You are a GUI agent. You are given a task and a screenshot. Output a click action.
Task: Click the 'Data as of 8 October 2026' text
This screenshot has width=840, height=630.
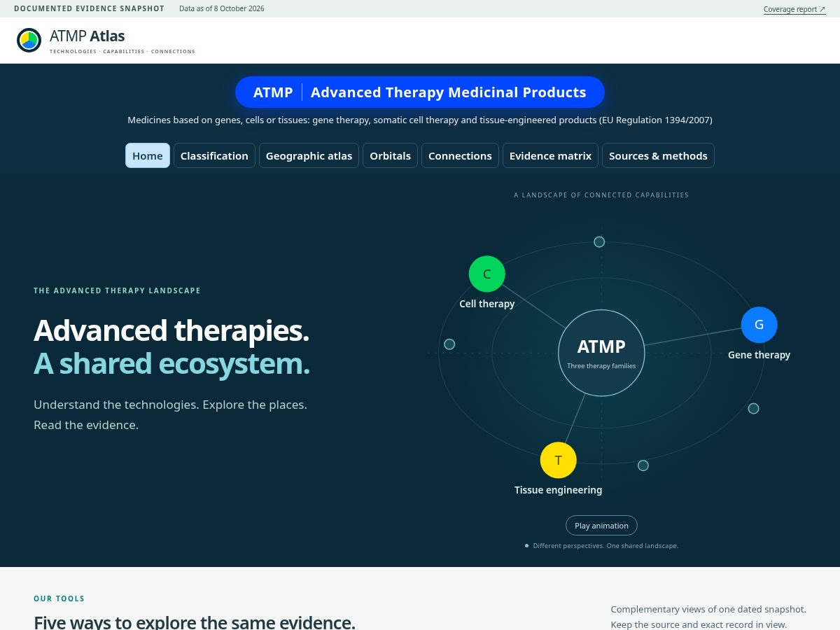pos(222,8)
